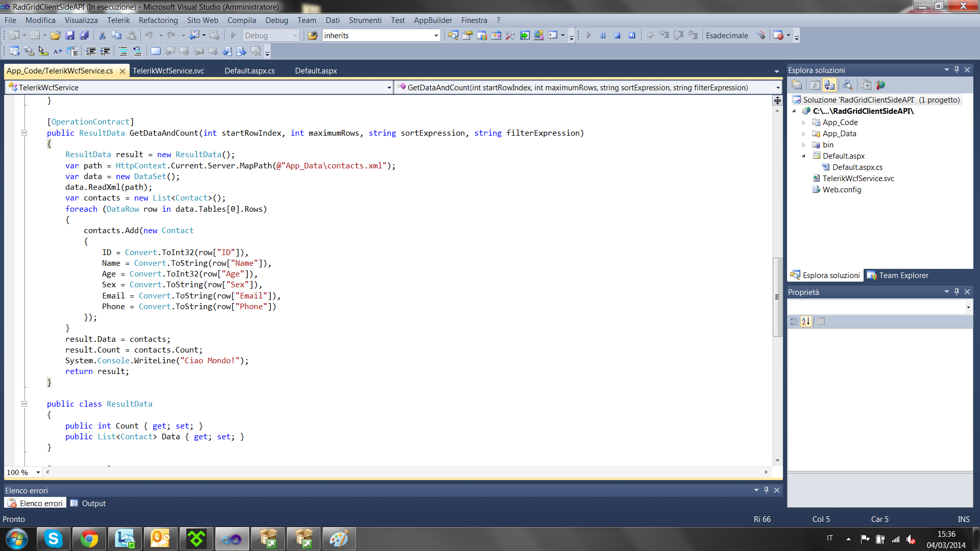
Task: Toggle alphabetical sort in Proprietà panel
Action: click(806, 321)
